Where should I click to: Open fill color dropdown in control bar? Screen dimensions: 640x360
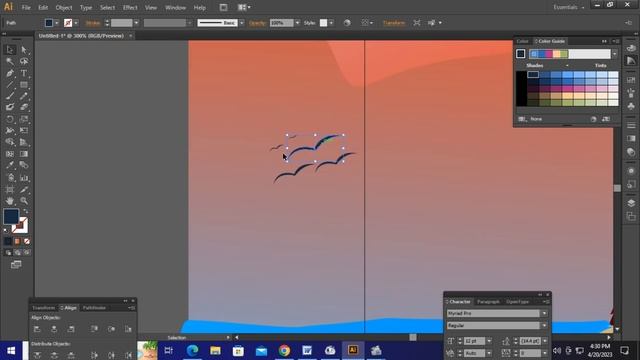56,23
